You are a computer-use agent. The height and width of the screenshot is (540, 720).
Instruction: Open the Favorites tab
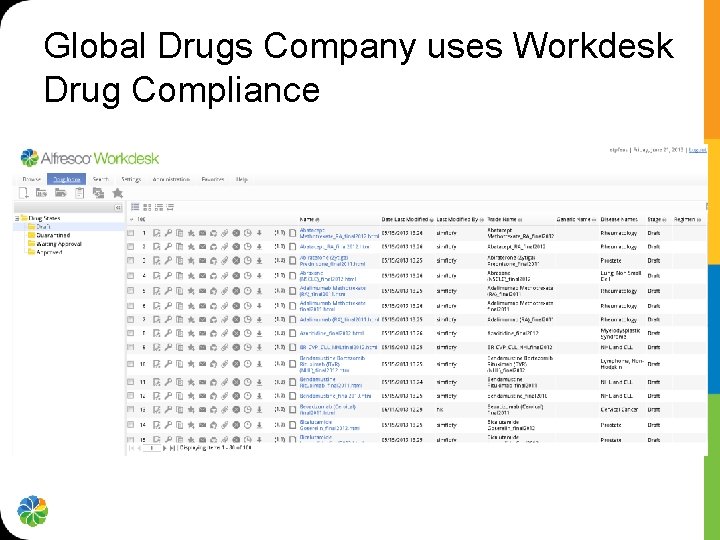coord(213,180)
